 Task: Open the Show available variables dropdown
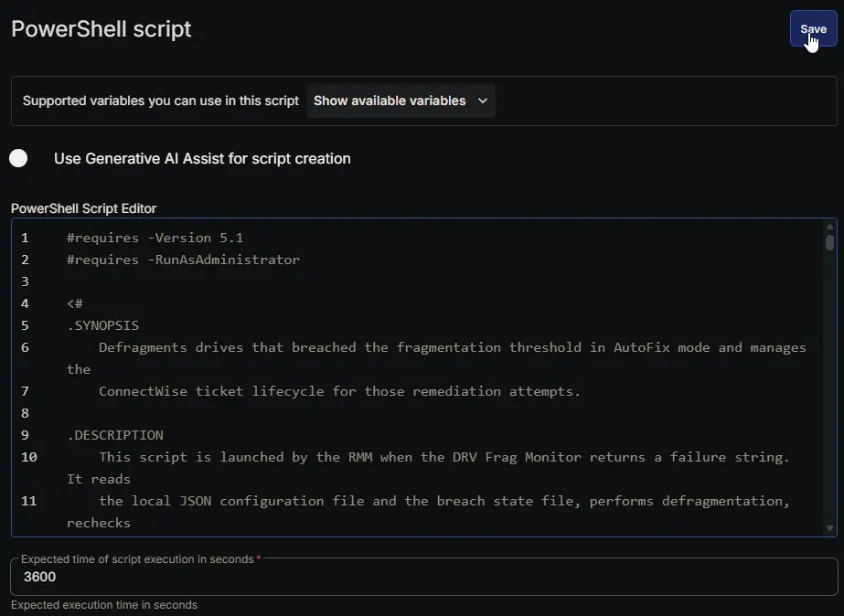[401, 101]
